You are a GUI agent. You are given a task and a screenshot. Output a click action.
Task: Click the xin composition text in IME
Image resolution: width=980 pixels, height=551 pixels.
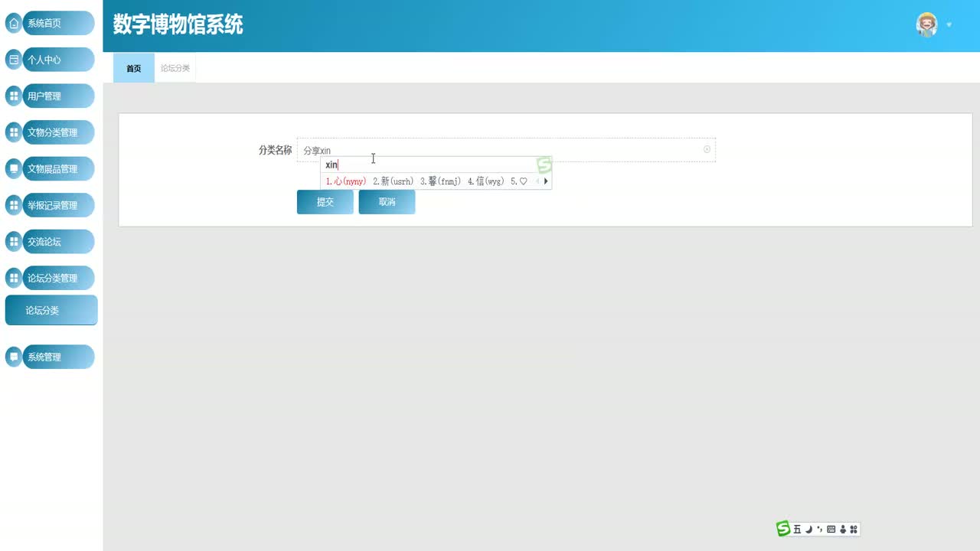(332, 165)
